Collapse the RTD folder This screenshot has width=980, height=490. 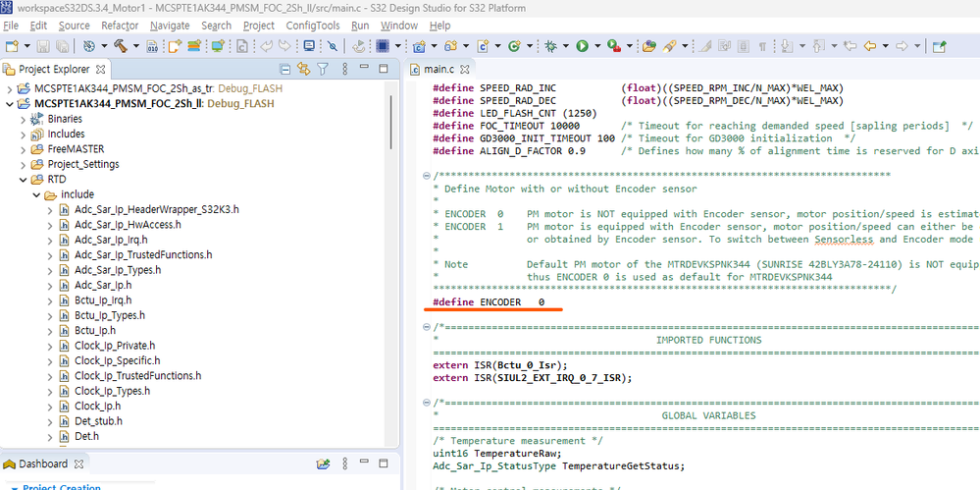(x=24, y=180)
